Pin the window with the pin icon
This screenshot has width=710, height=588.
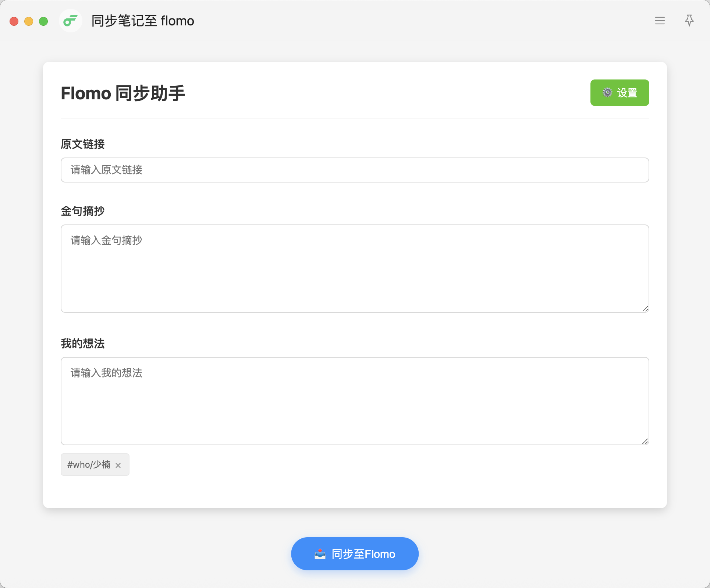[689, 20]
